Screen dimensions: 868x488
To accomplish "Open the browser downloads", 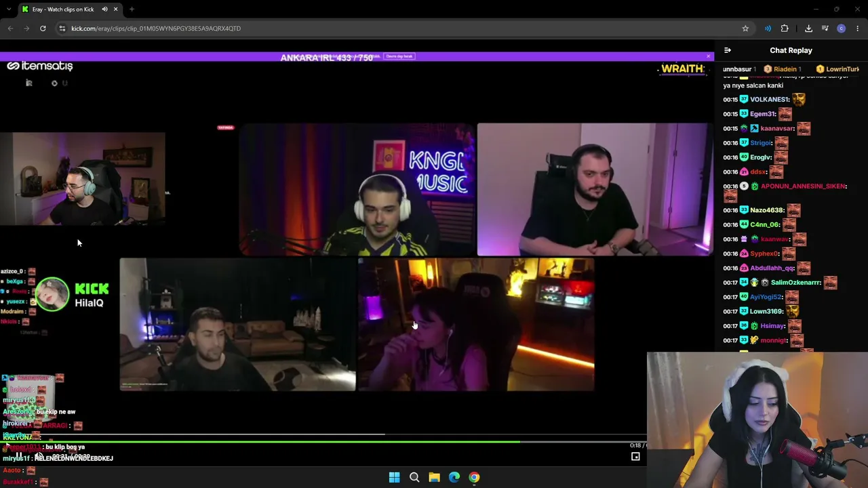I will [x=808, y=28].
